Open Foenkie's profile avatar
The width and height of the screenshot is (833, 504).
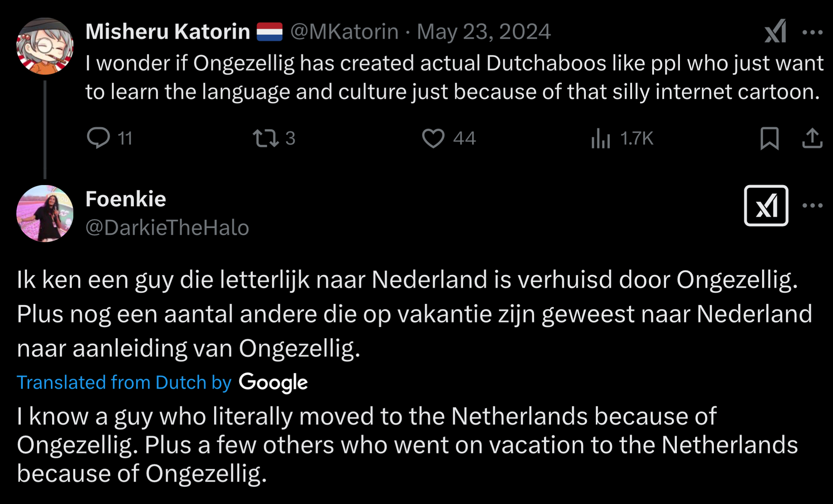[45, 213]
